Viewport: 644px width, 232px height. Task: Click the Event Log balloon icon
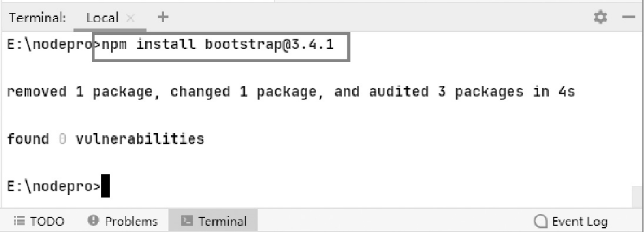pos(540,221)
